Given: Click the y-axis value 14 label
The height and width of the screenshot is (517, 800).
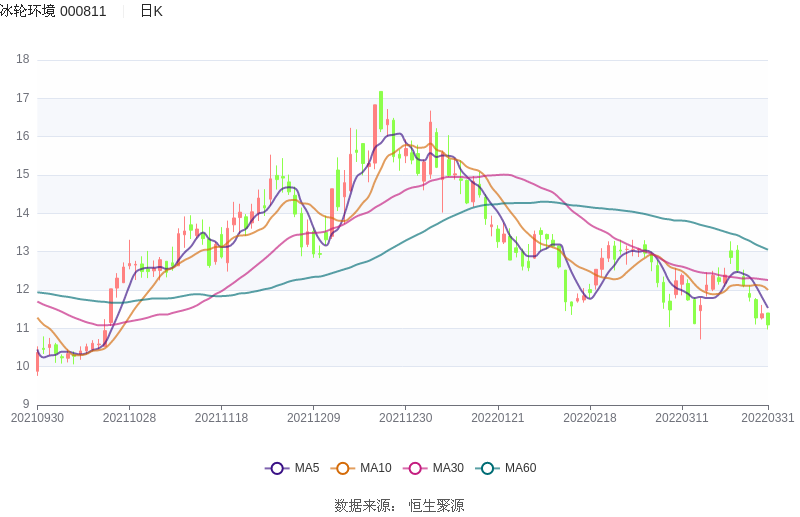Looking at the screenshot, I should [x=22, y=213].
